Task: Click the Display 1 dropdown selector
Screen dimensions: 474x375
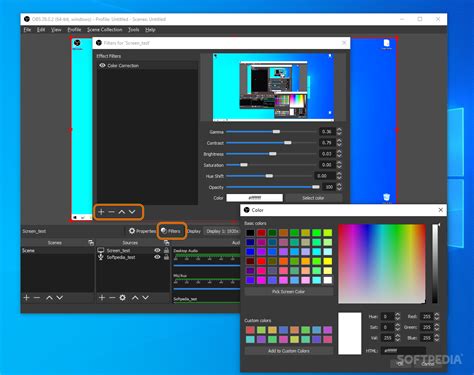Action: (222, 231)
